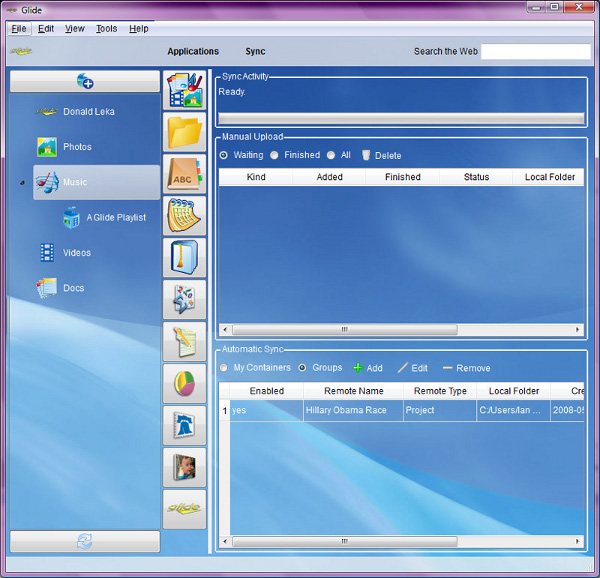Click the sync refresh button at bottom
The width and height of the screenshot is (600, 578).
(85, 541)
